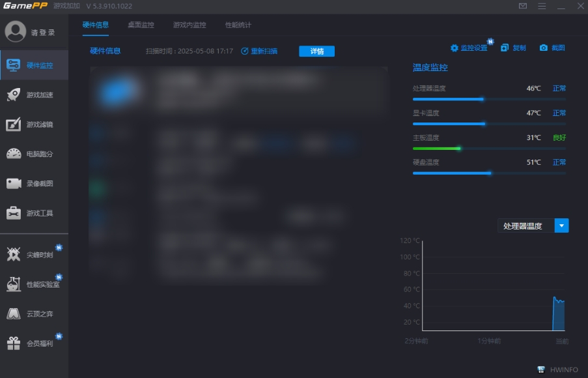Click the scan time 2025-05-08 17:17 text

[189, 51]
